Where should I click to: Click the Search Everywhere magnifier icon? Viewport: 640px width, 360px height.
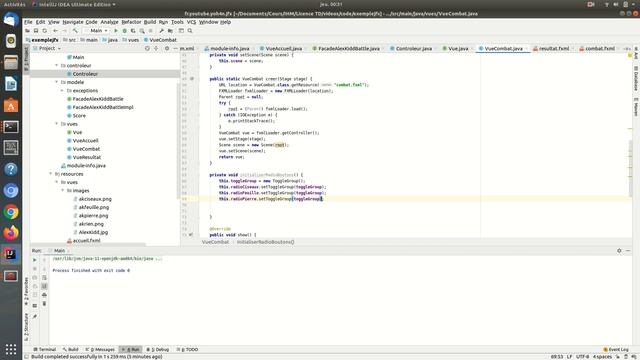(190, 31)
